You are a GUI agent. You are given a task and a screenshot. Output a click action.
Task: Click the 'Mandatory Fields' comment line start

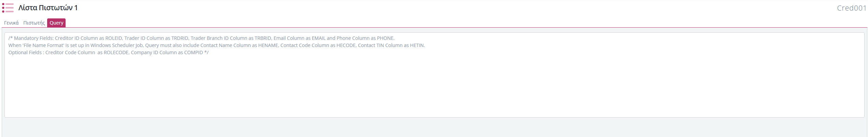(31, 38)
